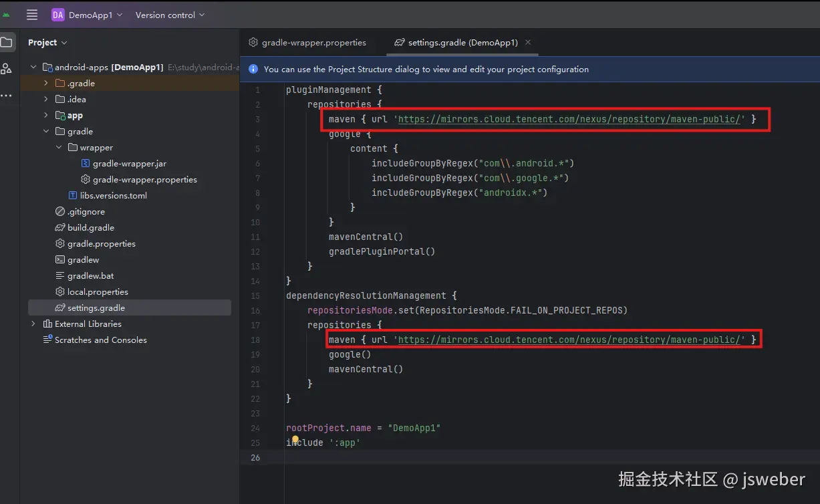Click the libs.versions.toml file icon
820x504 pixels.
click(x=73, y=195)
